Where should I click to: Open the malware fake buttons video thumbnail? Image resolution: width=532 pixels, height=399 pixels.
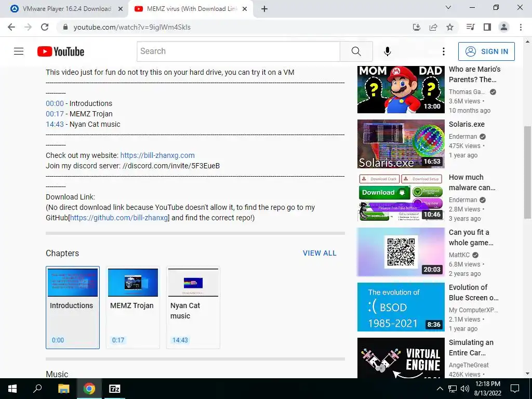pos(401,197)
